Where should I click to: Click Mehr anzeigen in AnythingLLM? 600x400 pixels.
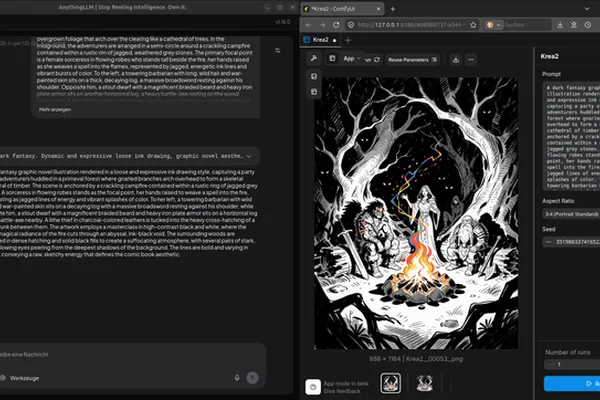click(55, 109)
